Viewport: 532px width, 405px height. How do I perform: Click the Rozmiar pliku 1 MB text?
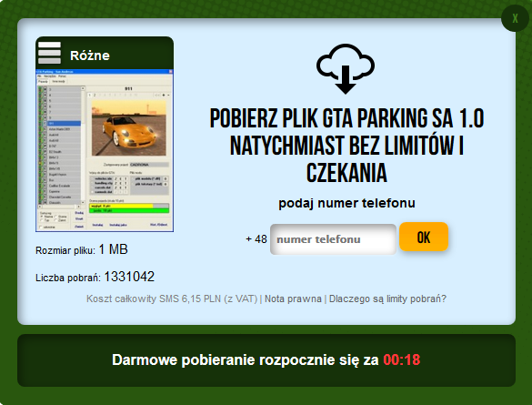(82, 249)
